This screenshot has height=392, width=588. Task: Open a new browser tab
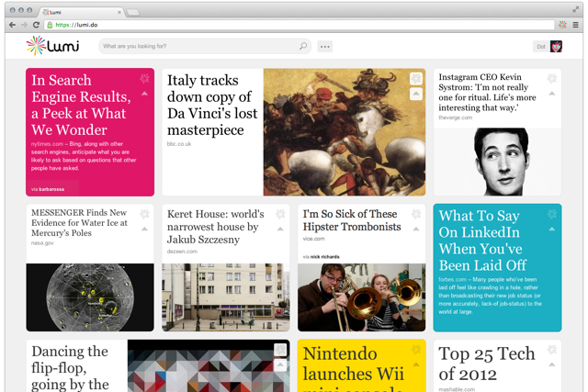(x=134, y=12)
